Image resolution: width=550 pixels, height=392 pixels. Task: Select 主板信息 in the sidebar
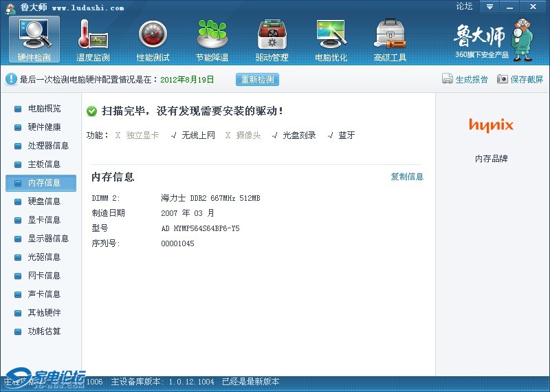[44, 164]
